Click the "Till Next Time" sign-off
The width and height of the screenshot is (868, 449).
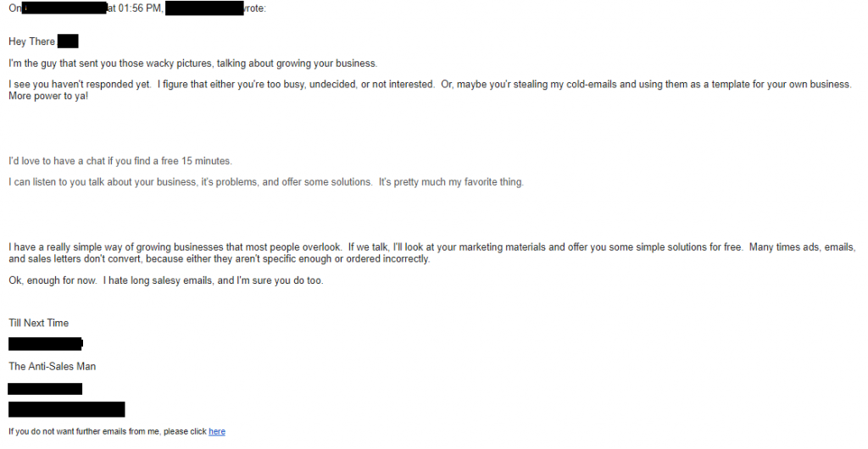click(x=39, y=323)
